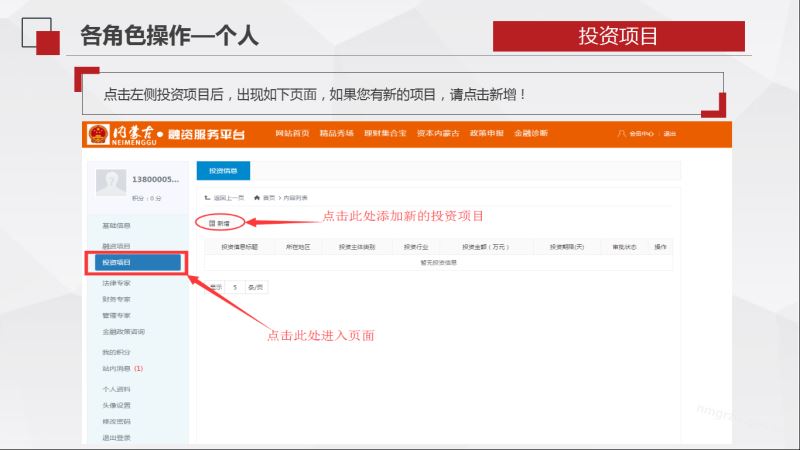
Task: Select 投资项目 in the left sidebar
Action: (137, 263)
